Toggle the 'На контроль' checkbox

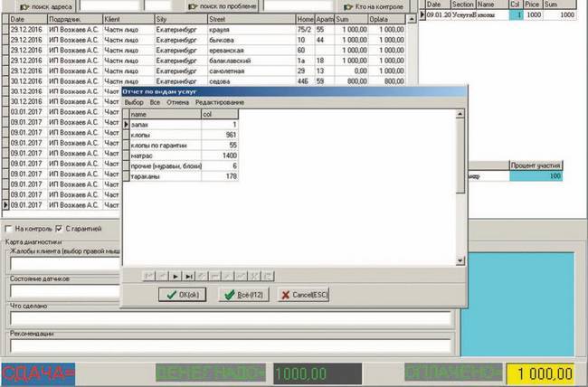(x=9, y=229)
